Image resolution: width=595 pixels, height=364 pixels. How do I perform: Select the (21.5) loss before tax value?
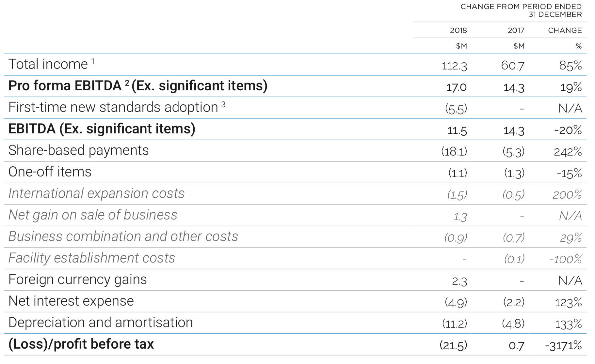453,345
